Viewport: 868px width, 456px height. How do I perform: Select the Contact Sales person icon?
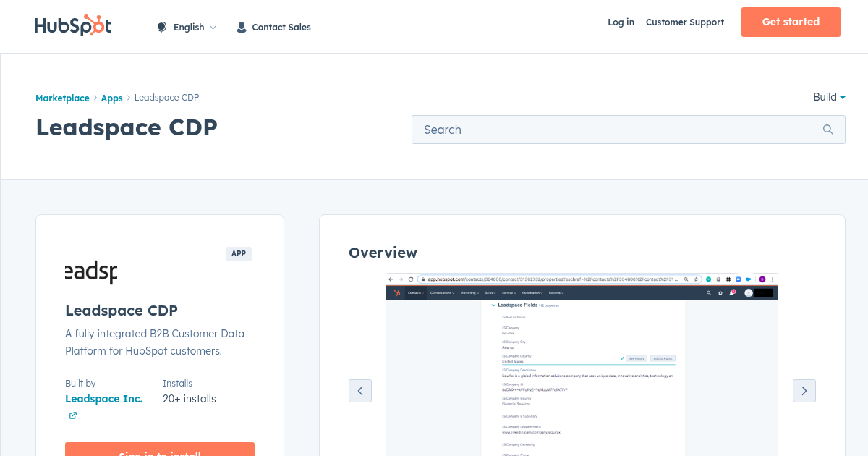(242, 28)
